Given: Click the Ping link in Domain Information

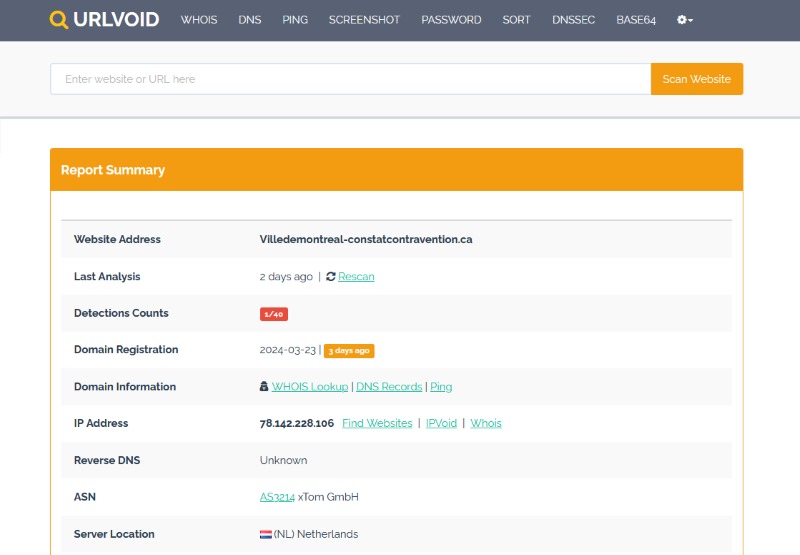Looking at the screenshot, I should [441, 387].
